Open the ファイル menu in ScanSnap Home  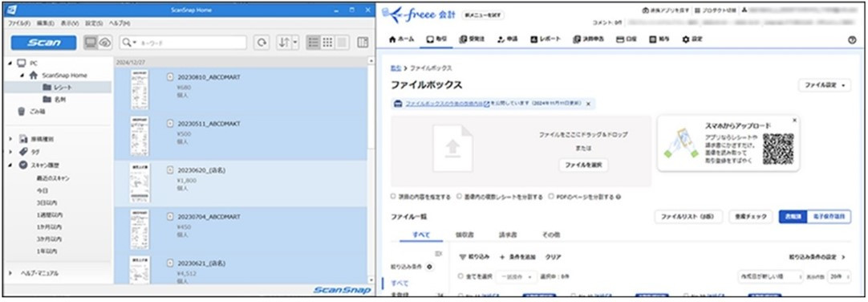(18, 23)
